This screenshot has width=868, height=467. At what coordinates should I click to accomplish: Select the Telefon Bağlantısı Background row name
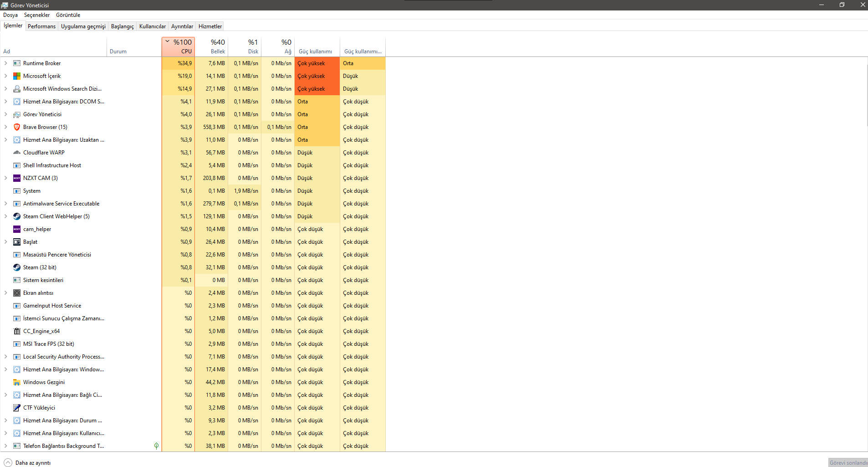[64, 446]
